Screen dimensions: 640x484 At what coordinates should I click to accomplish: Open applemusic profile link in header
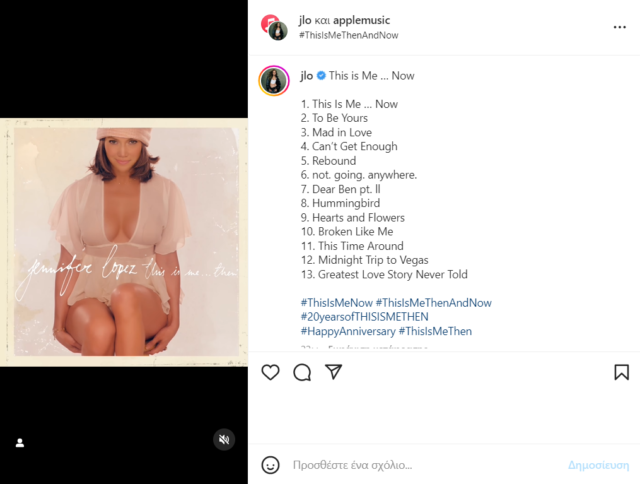pyautogui.click(x=362, y=20)
